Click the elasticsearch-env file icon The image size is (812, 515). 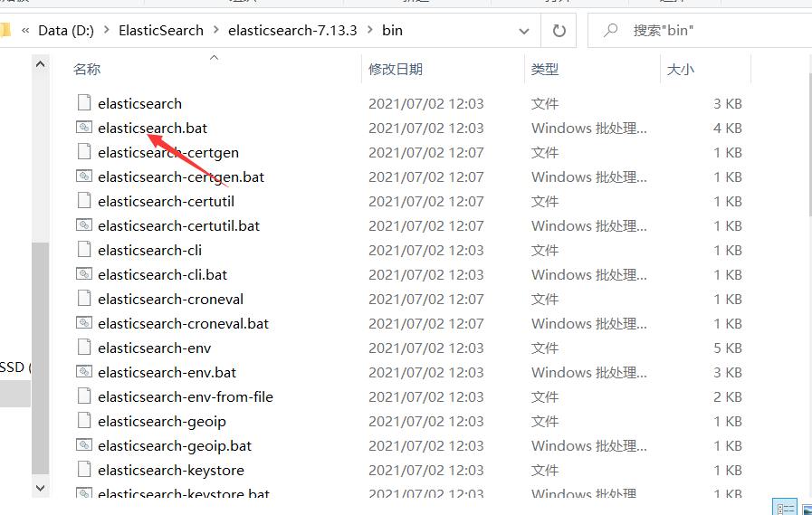(x=84, y=347)
